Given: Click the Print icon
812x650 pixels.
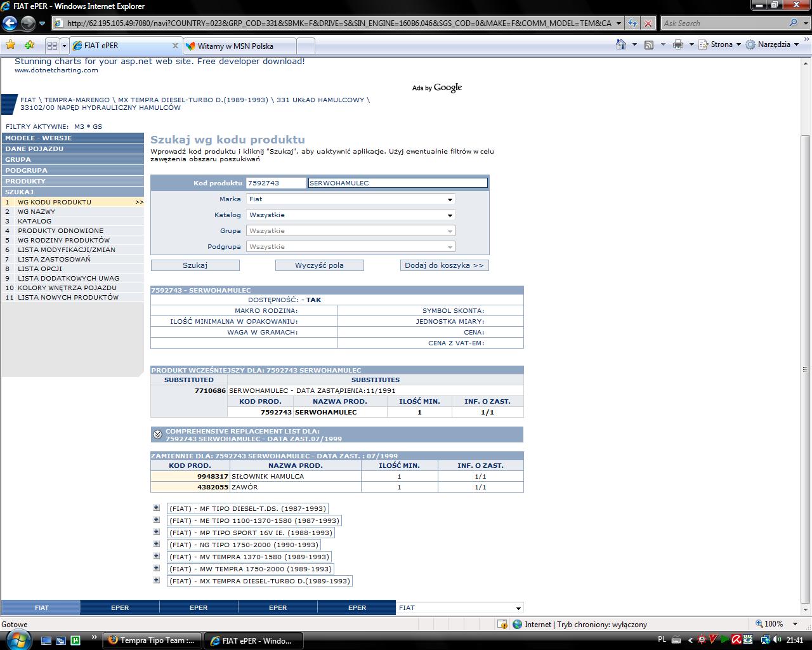Looking at the screenshot, I should point(678,44).
